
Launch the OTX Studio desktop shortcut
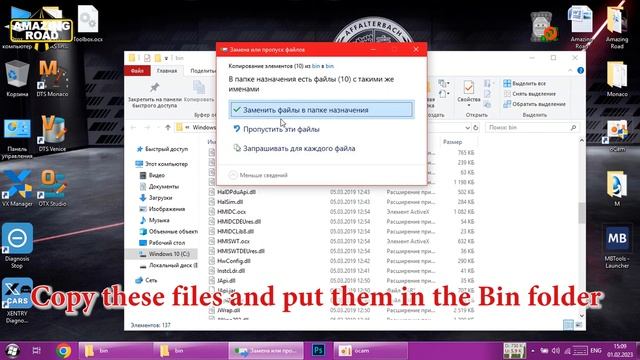[52, 189]
